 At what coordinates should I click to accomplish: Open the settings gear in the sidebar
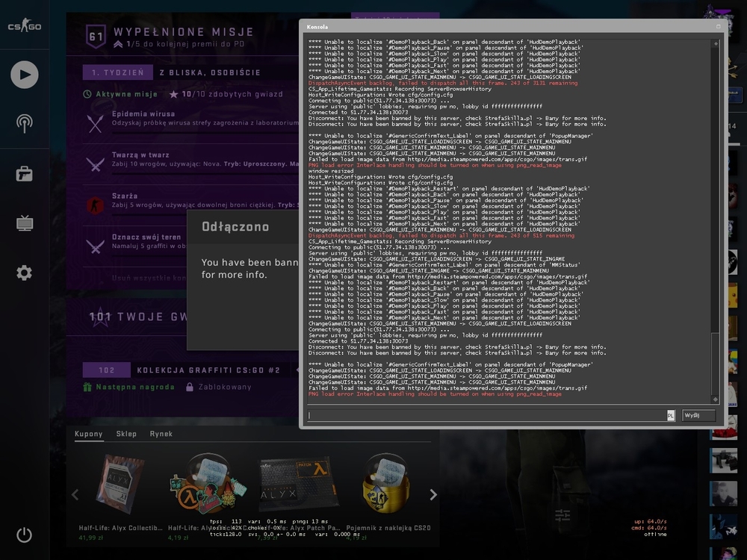(25, 273)
